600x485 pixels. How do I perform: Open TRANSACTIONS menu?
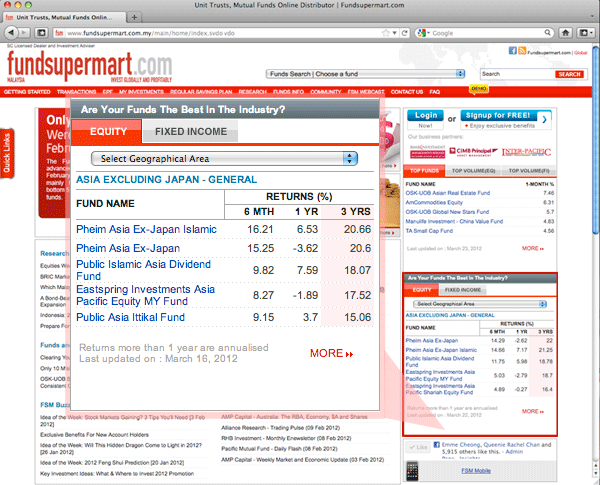77,92
